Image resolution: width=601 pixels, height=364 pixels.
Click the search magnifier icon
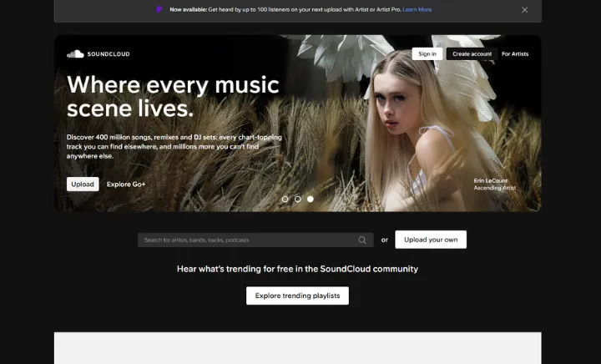[362, 240]
